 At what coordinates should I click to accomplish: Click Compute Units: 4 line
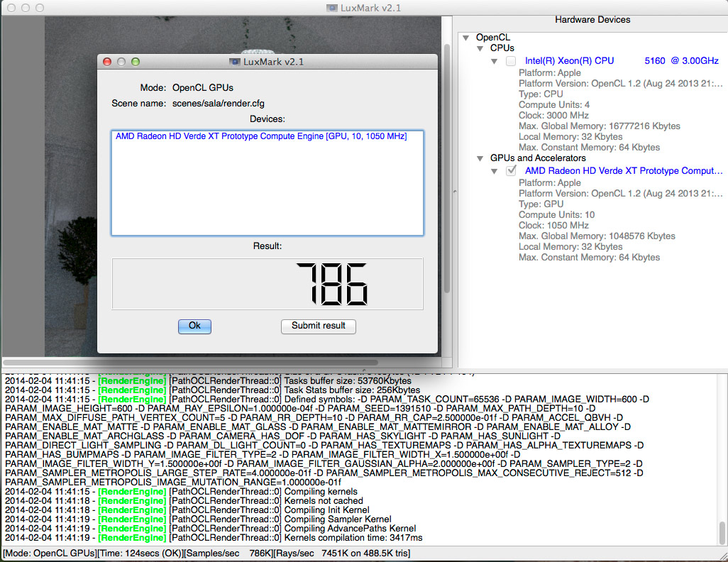pos(554,105)
